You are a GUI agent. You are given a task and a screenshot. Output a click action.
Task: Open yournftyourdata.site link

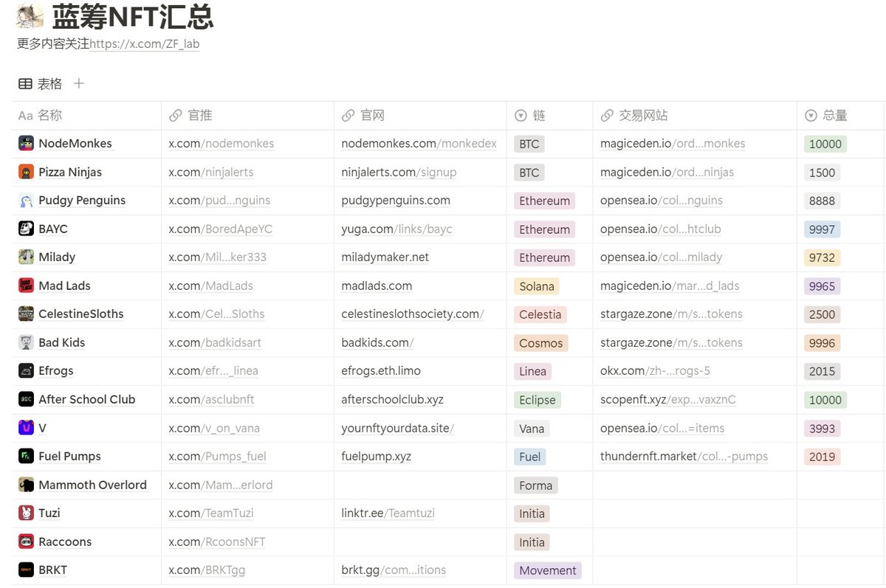[x=397, y=428]
